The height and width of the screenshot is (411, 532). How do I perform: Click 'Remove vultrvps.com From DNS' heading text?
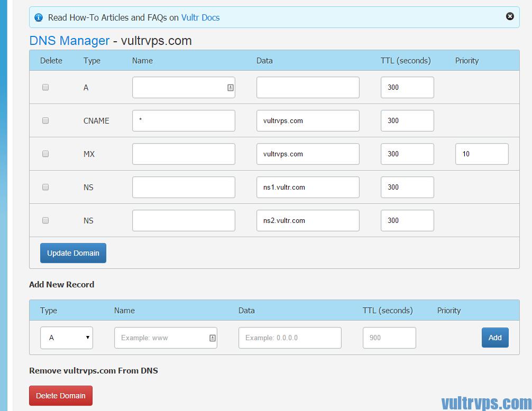(94, 370)
